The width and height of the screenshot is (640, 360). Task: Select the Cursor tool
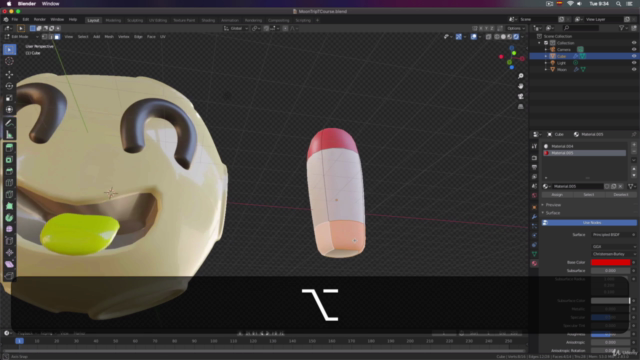9,61
